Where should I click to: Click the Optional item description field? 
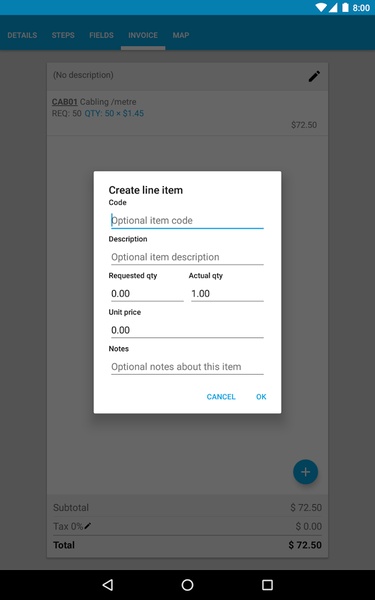click(x=187, y=257)
